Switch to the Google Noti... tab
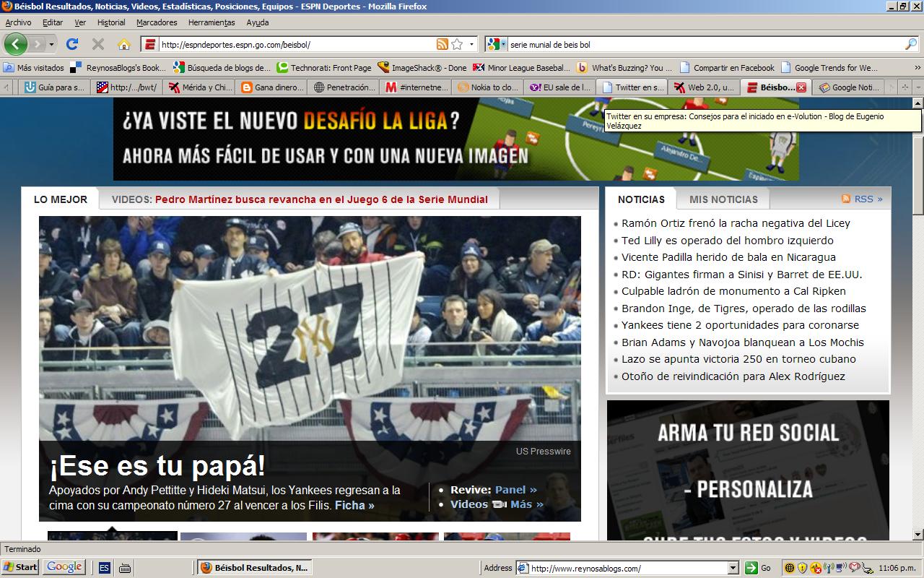The image size is (924, 578). 849,87
